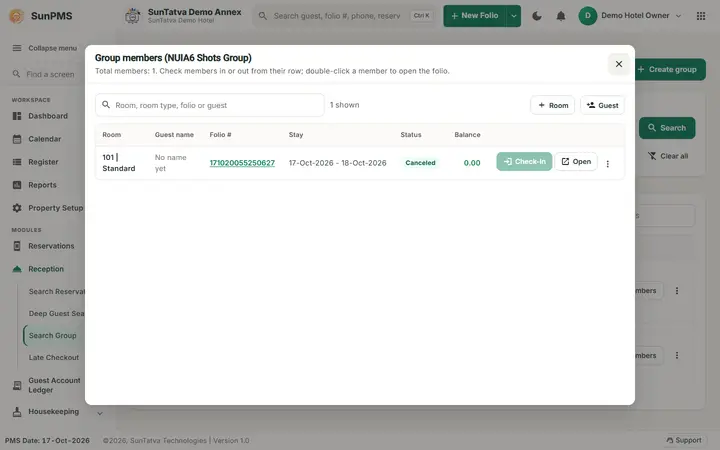Image resolution: width=720 pixels, height=450 pixels.
Task: Click the Open folio button
Action: pyautogui.click(x=576, y=162)
